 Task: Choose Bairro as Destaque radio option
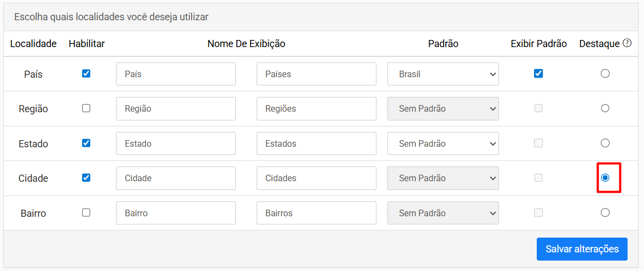[x=605, y=212]
